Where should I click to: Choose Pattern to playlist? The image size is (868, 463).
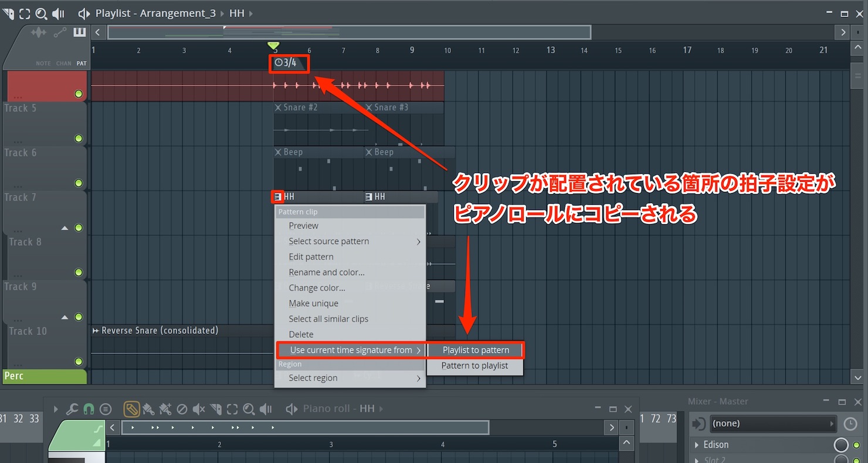[475, 366]
